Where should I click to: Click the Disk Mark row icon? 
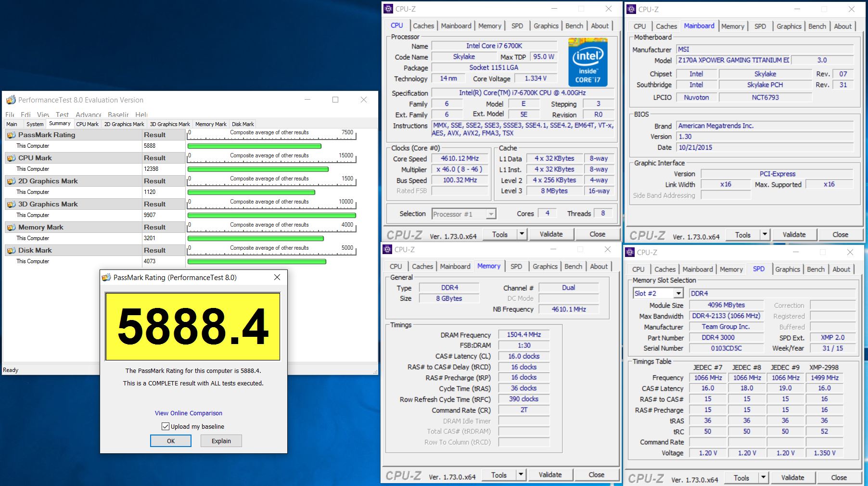(x=11, y=250)
